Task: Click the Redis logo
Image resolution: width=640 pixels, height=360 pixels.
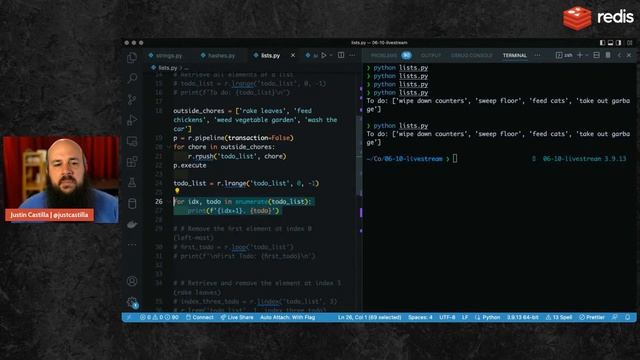Action: (x=598, y=18)
